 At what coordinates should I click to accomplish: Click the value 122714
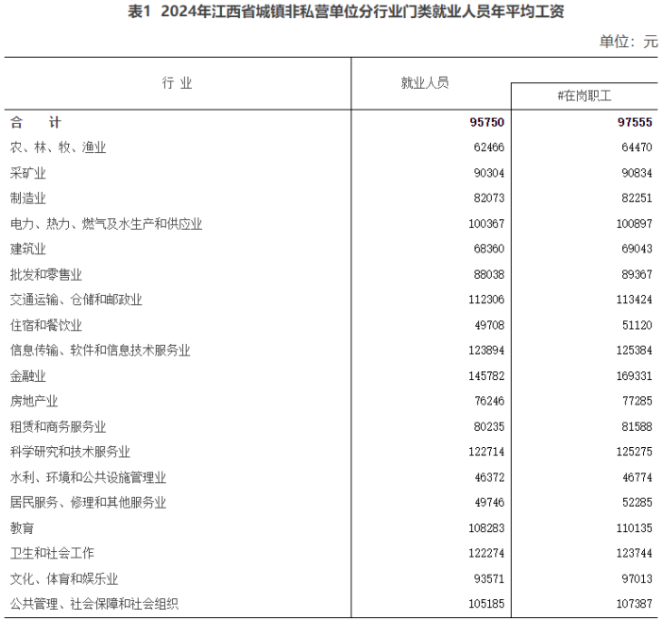pos(486,451)
